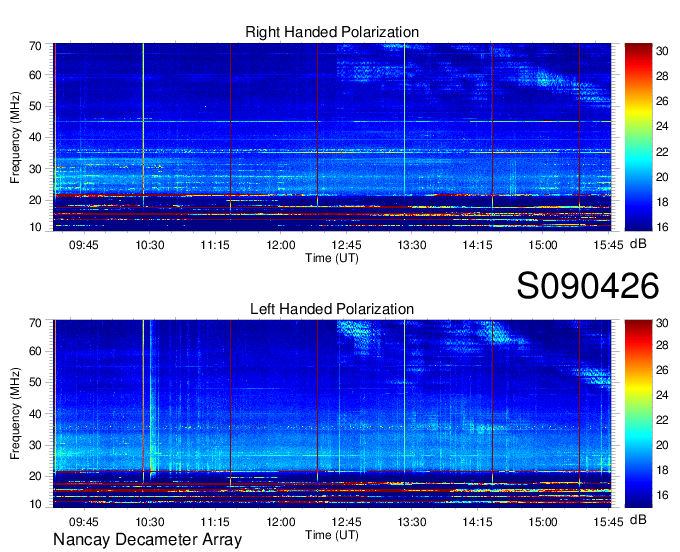The width and height of the screenshot is (680, 552).
Task: Click 20 MHz tick on bottom plot
Action: (35, 477)
